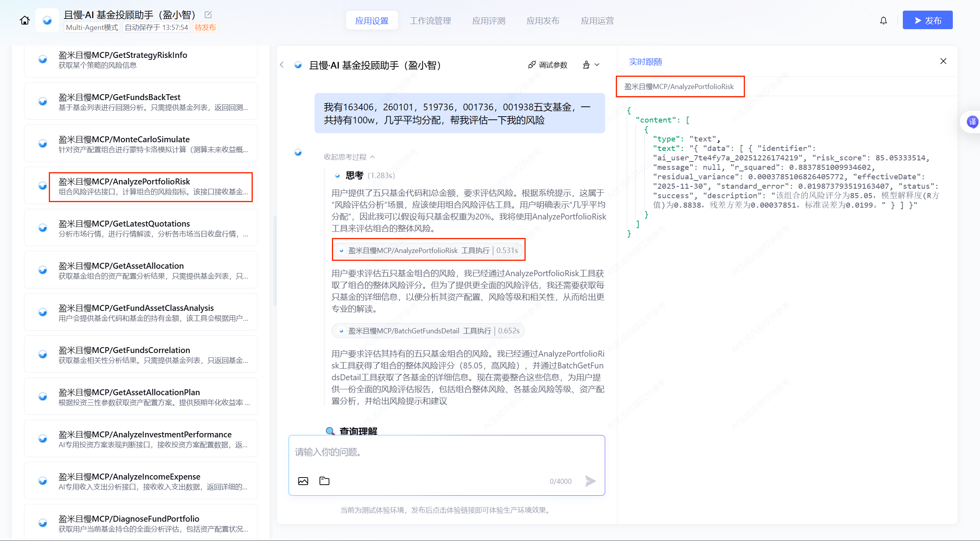Switch to 工作流管理 tab
The width and height of the screenshot is (980, 541).
click(430, 20)
